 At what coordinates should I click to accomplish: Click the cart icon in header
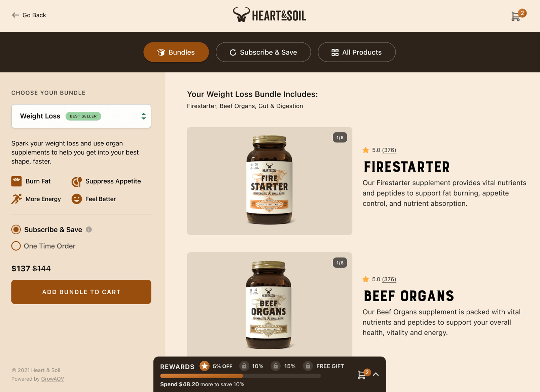516,16
